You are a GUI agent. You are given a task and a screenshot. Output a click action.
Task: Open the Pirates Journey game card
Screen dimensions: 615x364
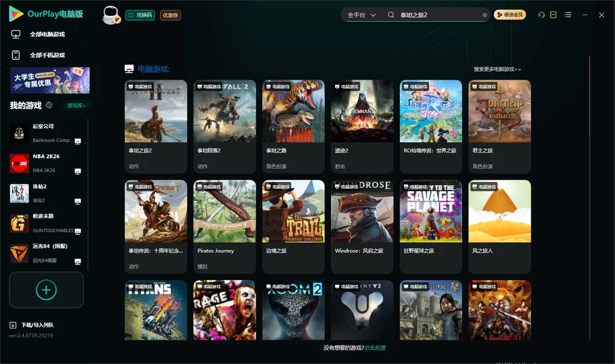[224, 226]
